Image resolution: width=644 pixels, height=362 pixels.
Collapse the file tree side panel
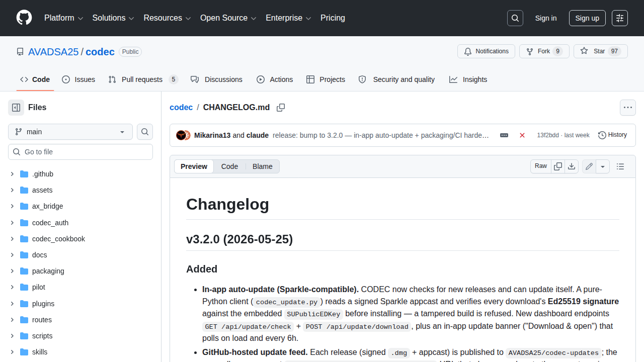point(16,108)
